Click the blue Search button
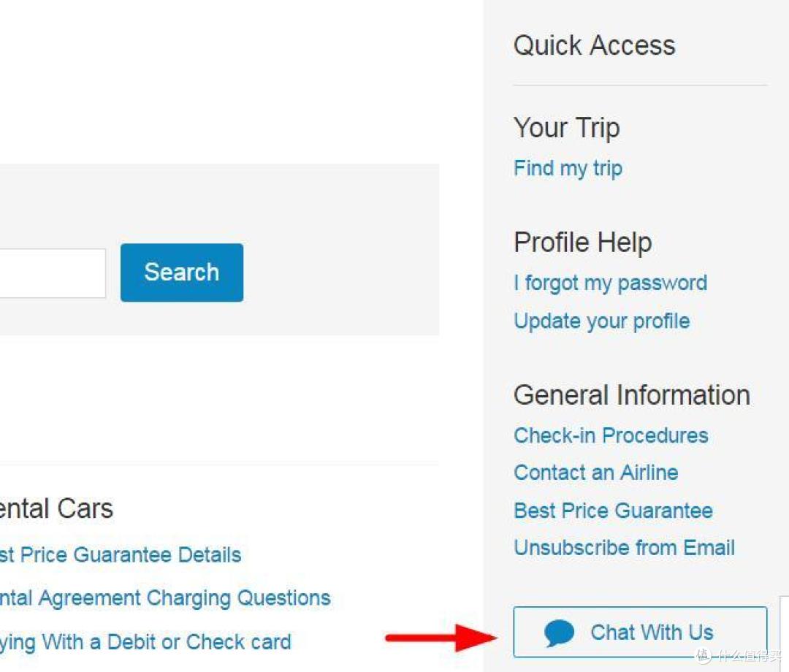Image resolution: width=789 pixels, height=672 pixels. coord(182,272)
